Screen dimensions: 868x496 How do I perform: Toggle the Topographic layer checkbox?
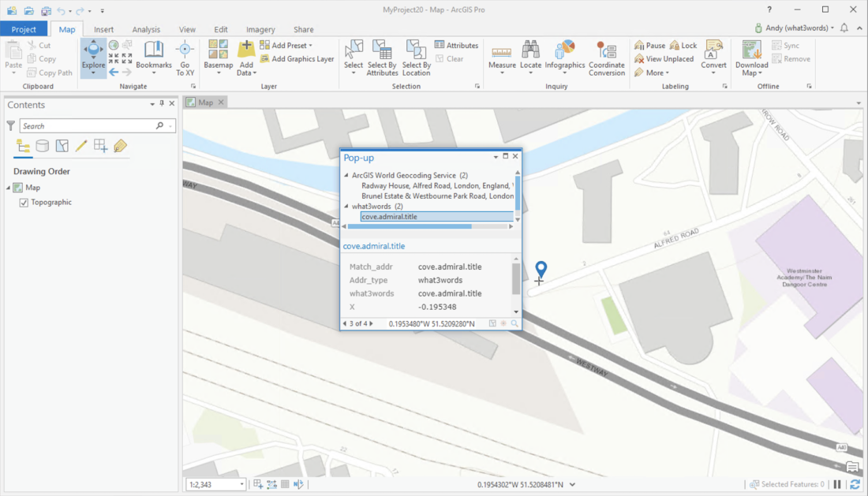[24, 203]
